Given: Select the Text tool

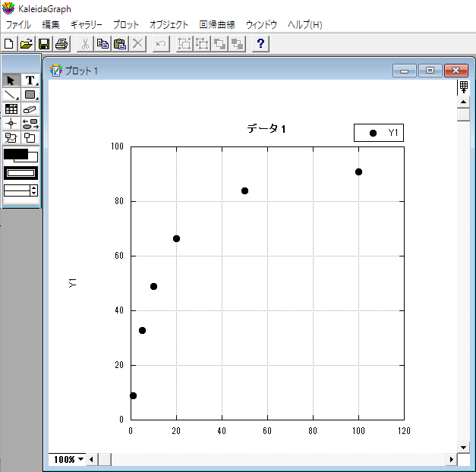Looking at the screenshot, I should 30,80.
